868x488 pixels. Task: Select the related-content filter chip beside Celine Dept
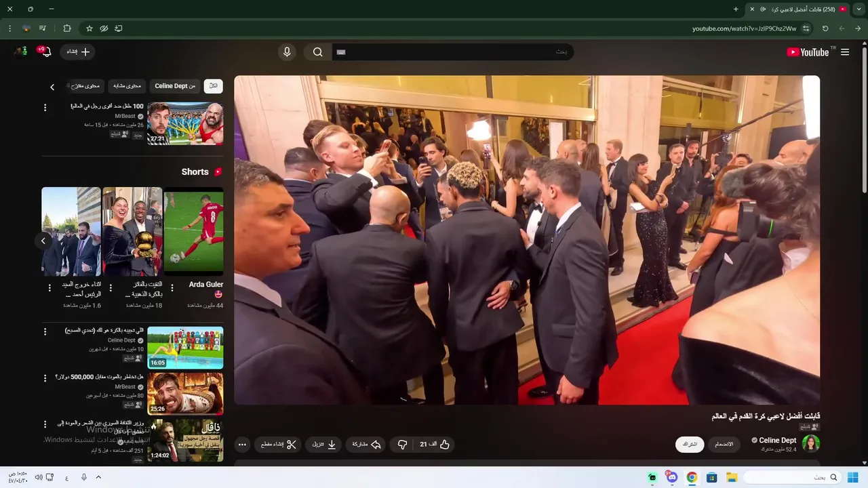tap(127, 86)
